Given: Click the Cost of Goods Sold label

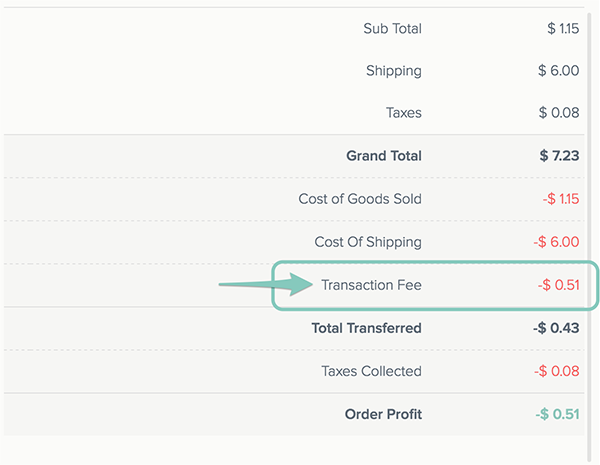Looking at the screenshot, I should tap(360, 199).
